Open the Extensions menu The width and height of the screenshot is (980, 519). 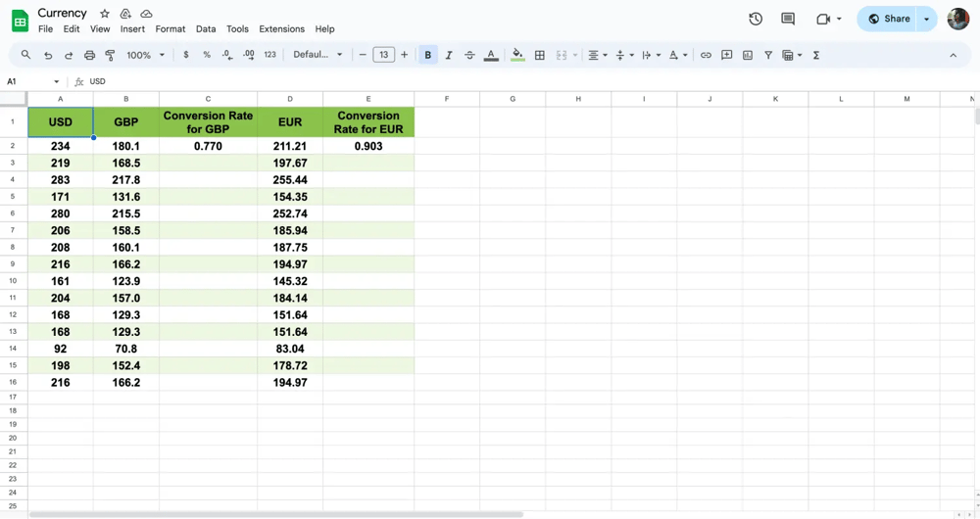point(281,29)
